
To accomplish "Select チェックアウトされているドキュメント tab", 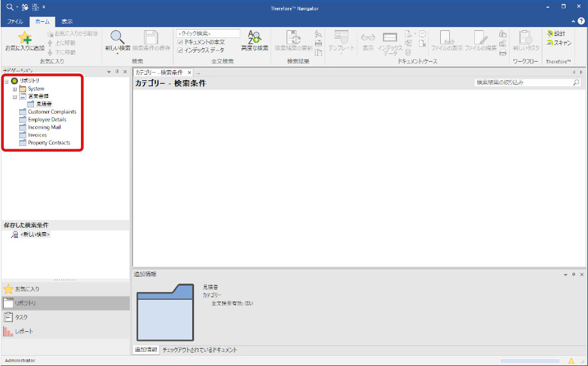I will 200,350.
